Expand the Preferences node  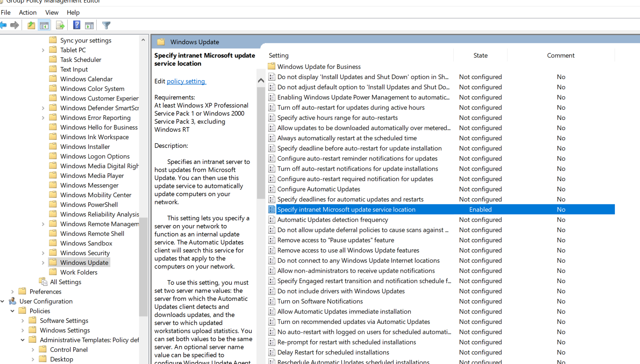(x=13, y=292)
